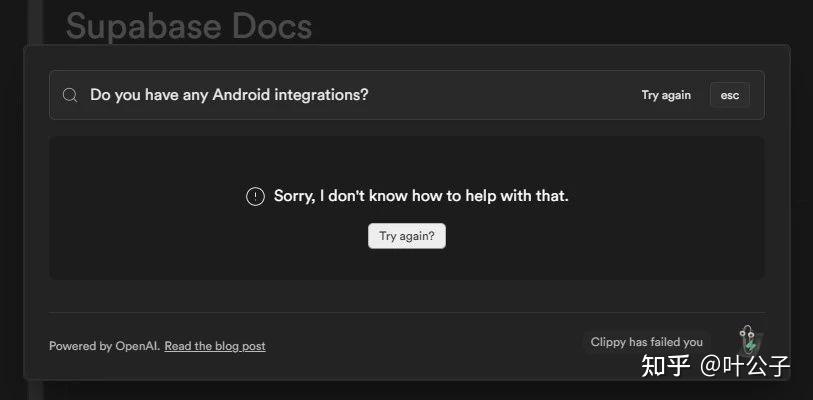
Task: Click the 'Clippy has failed you' bubble
Action: tap(647, 342)
